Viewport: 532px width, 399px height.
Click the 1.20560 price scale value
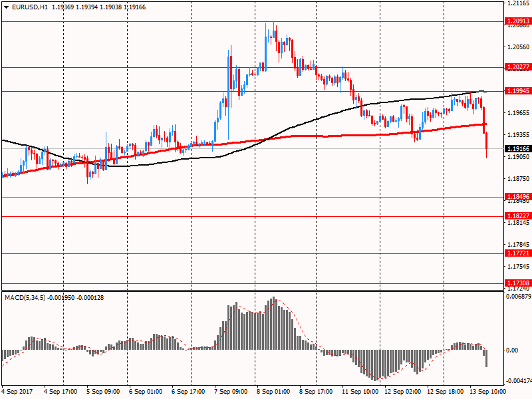(x=518, y=47)
